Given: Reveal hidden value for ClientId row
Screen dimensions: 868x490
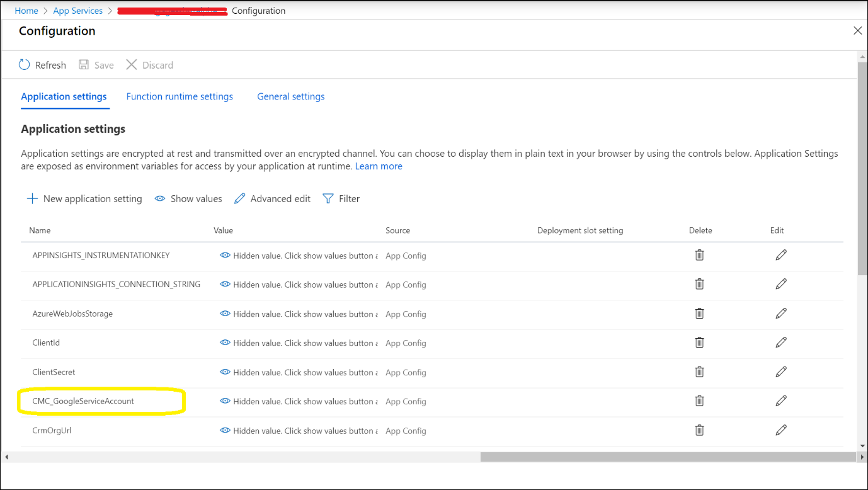Looking at the screenshot, I should point(225,343).
